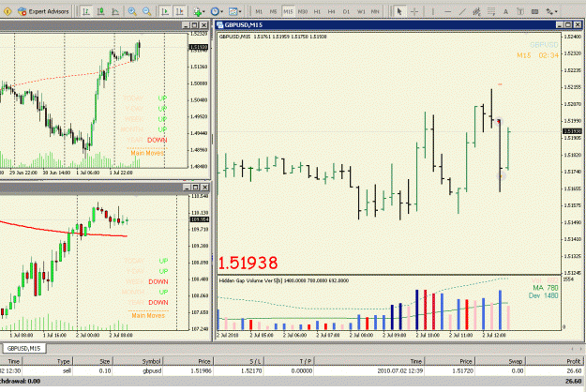This screenshot has height=392, width=586.
Task: Select the Vertical Line drawing tool
Action: [433, 11]
